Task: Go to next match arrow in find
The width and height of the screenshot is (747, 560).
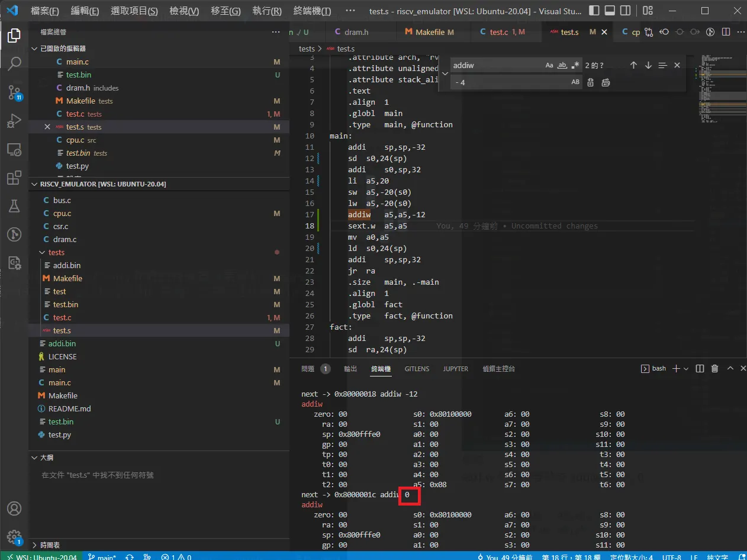Action: pyautogui.click(x=648, y=65)
